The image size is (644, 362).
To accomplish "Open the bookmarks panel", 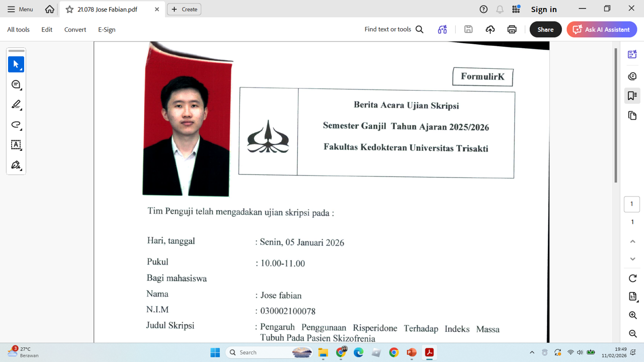I will (x=632, y=96).
